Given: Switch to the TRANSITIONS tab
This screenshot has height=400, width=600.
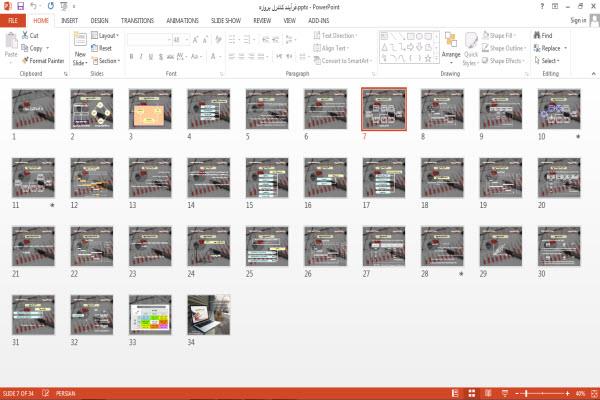Looking at the screenshot, I should pos(137,20).
